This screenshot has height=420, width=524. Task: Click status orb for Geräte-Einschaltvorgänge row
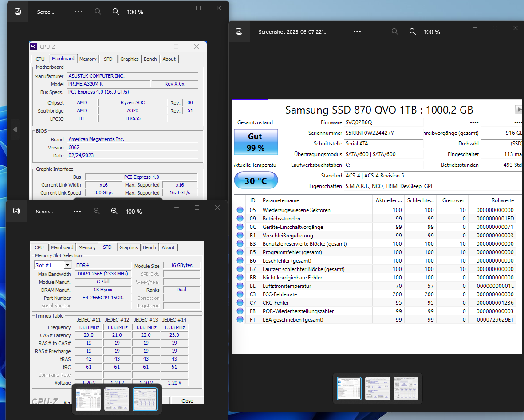pyautogui.click(x=240, y=227)
